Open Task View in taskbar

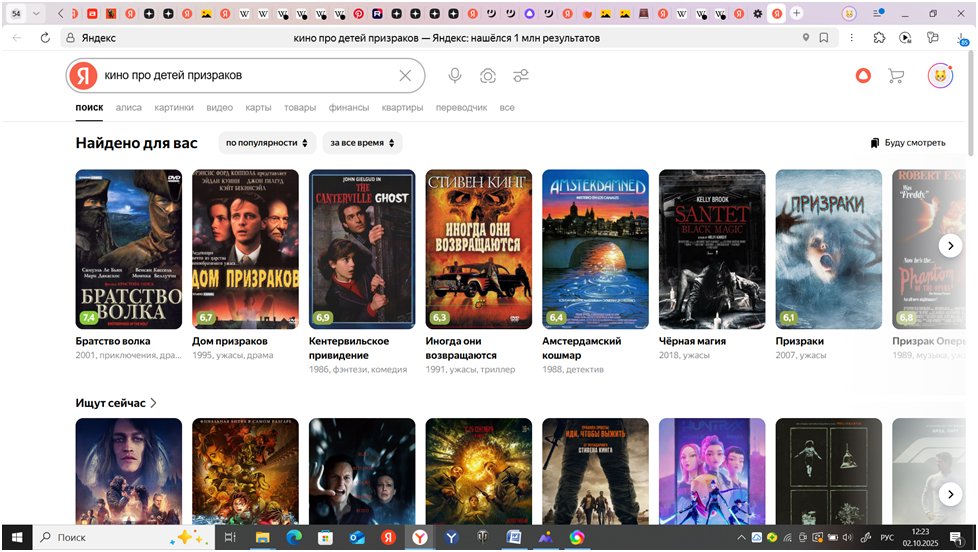(x=230, y=537)
